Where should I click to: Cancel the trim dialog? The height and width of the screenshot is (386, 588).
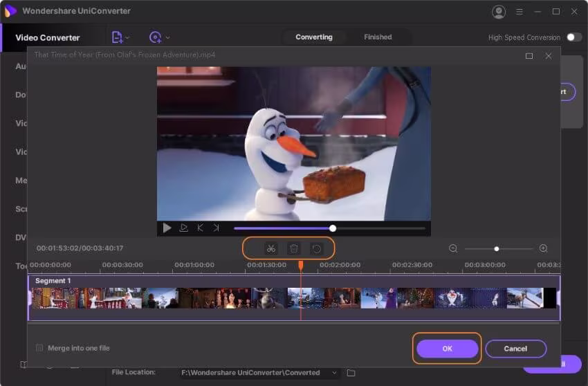click(x=515, y=349)
